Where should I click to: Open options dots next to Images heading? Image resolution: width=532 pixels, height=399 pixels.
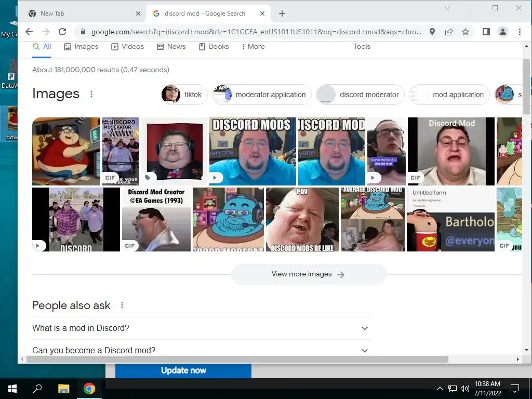(91, 94)
